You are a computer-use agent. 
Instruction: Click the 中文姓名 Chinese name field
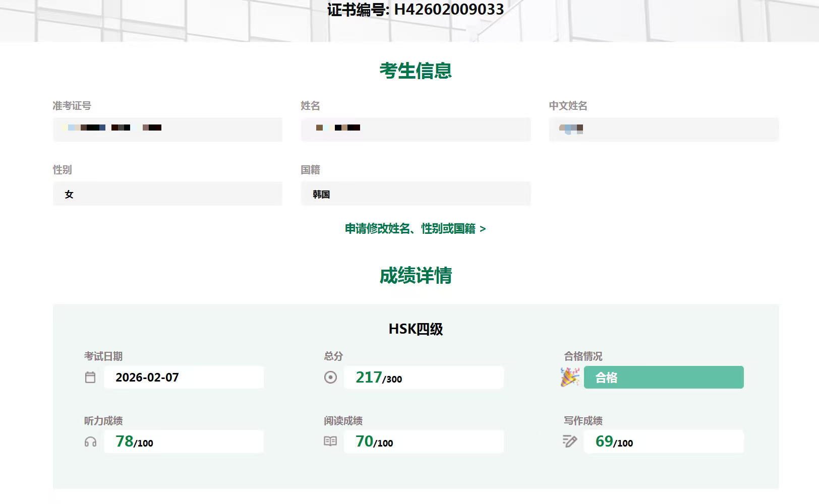(x=664, y=129)
